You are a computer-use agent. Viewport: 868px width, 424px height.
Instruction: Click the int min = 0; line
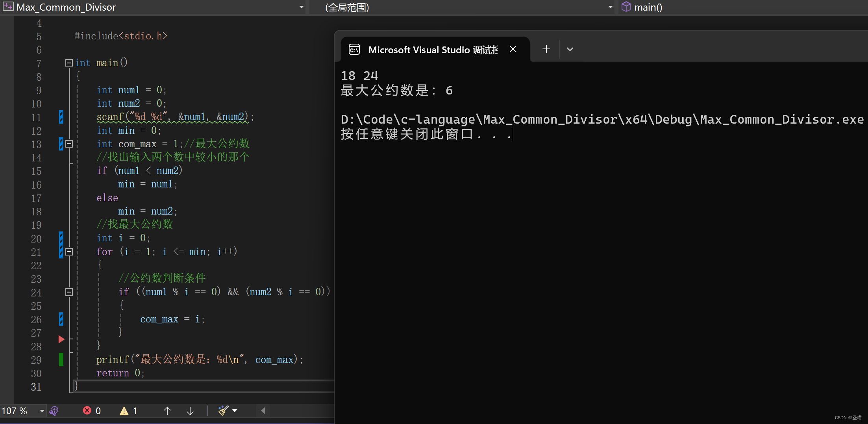(x=128, y=131)
